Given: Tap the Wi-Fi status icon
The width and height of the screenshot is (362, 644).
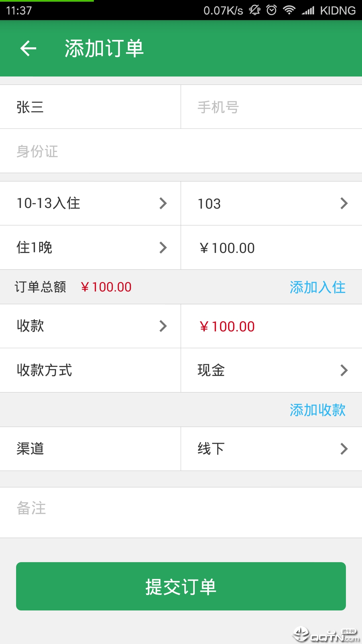Looking at the screenshot, I should pyautogui.click(x=289, y=10).
